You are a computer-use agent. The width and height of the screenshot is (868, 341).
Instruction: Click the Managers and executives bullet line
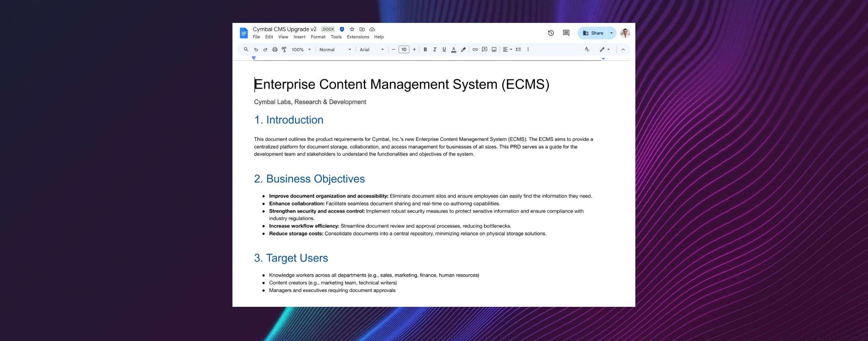click(332, 290)
